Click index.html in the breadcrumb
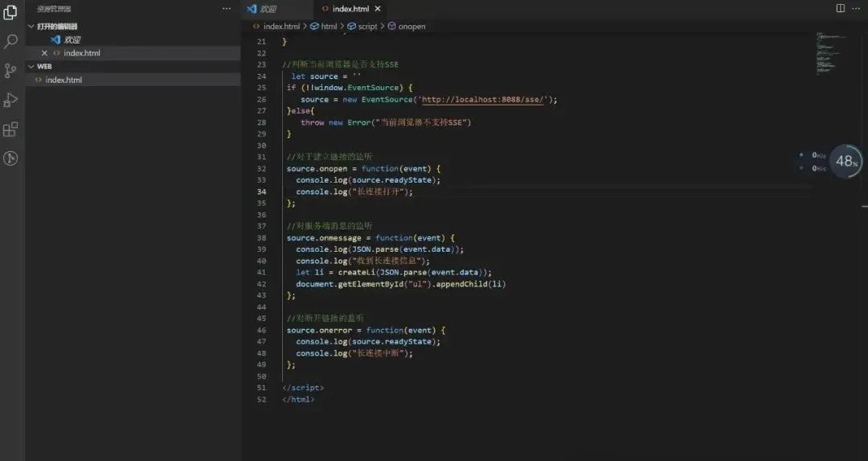Image resolution: width=868 pixels, height=461 pixels. 281,26
